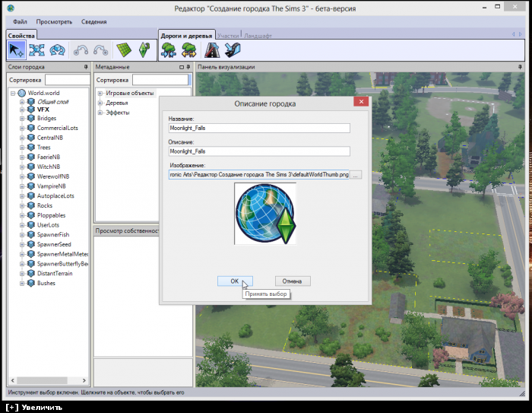Expand the Bridges layer node
Image resolution: width=532 pixels, height=413 pixels.
click(22, 119)
